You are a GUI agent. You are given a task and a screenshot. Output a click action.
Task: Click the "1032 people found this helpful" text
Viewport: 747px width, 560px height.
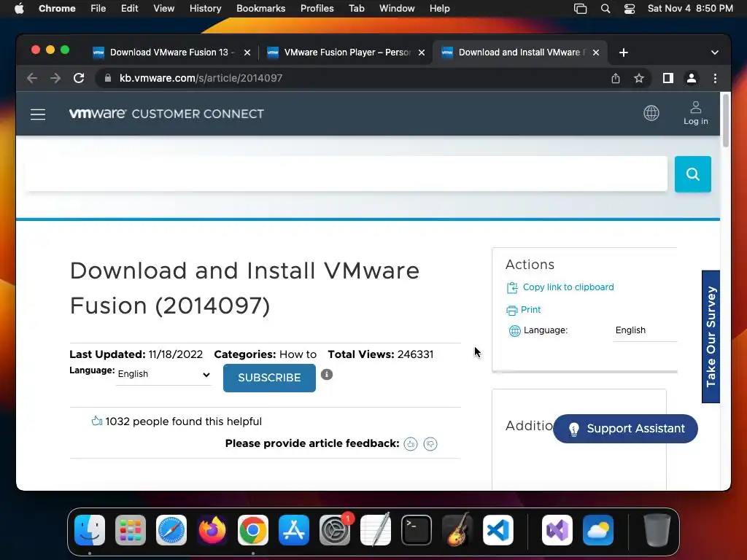click(183, 421)
